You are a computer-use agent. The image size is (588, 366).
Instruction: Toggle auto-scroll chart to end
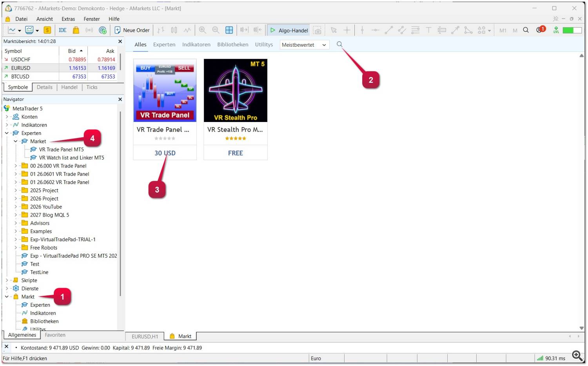pos(244,30)
